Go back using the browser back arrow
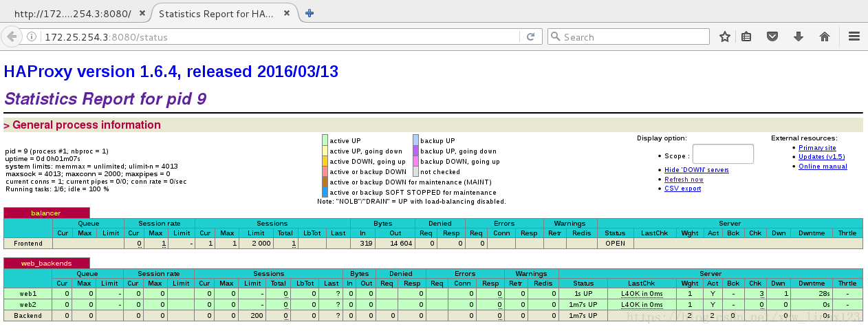Image resolution: width=868 pixels, height=331 pixels. (x=12, y=36)
